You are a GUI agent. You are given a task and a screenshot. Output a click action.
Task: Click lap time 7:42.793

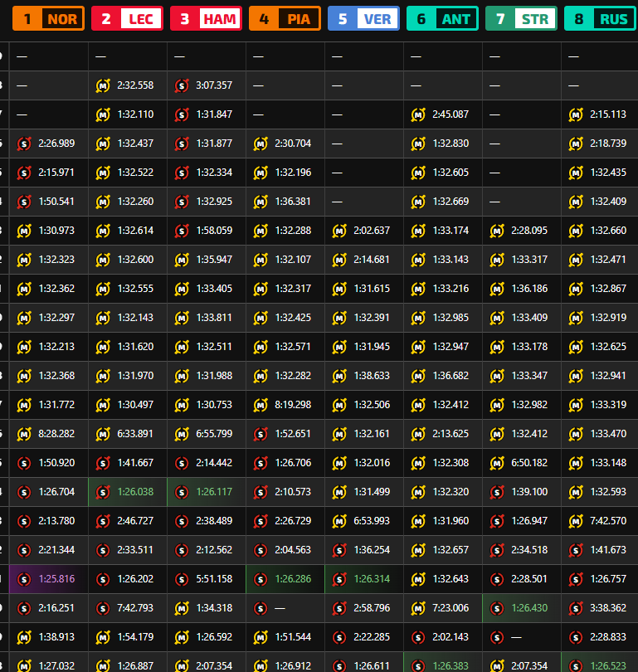coord(135,608)
